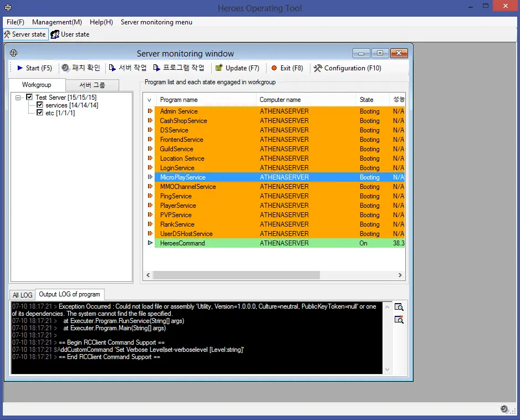Open the Server monitoring menu
The image size is (520, 420).
pos(156,22)
